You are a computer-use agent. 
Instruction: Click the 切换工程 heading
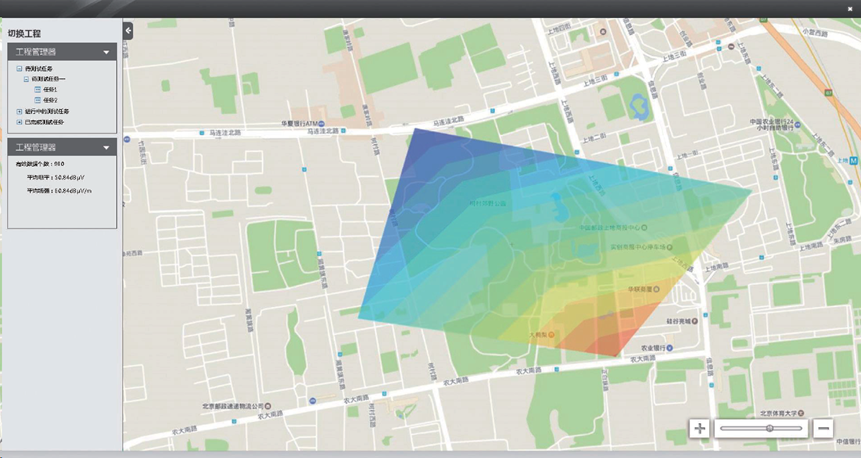pyautogui.click(x=25, y=34)
